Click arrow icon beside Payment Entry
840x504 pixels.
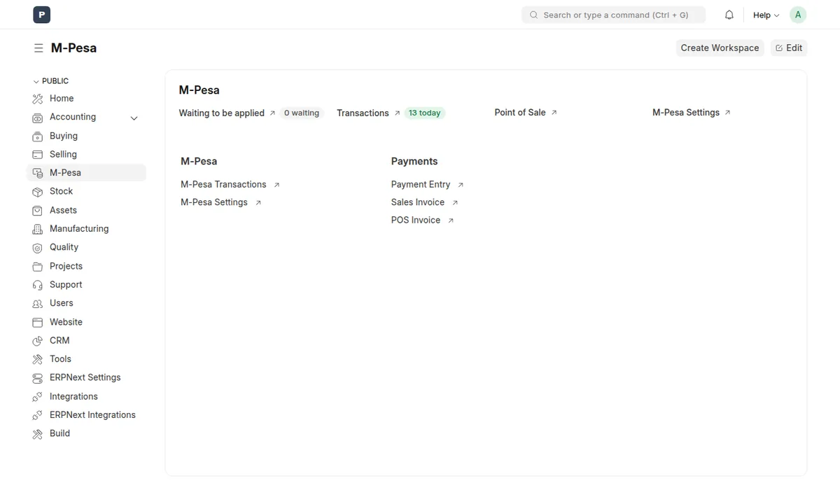tap(461, 185)
